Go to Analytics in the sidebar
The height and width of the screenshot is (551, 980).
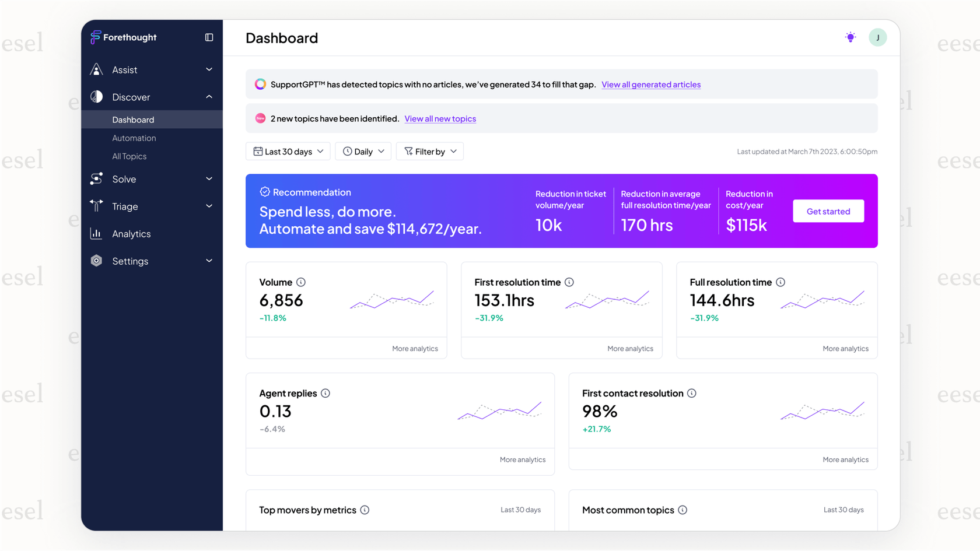[131, 234]
